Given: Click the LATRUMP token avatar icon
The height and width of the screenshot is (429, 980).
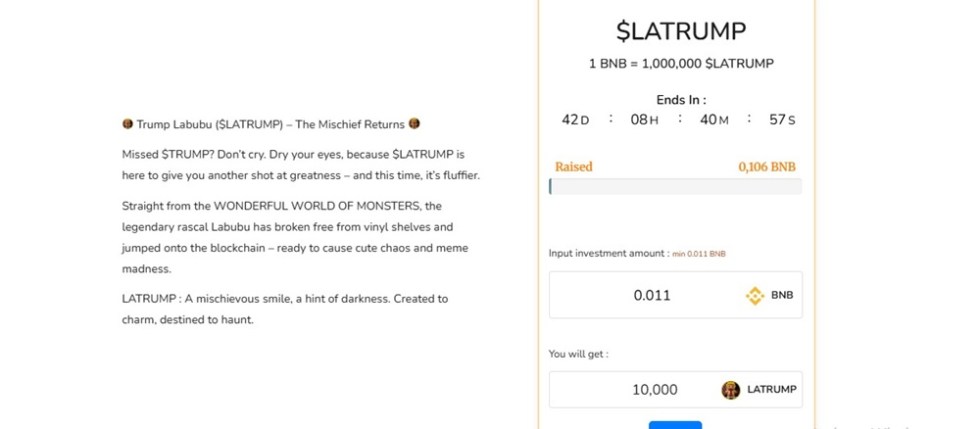Looking at the screenshot, I should (731, 390).
